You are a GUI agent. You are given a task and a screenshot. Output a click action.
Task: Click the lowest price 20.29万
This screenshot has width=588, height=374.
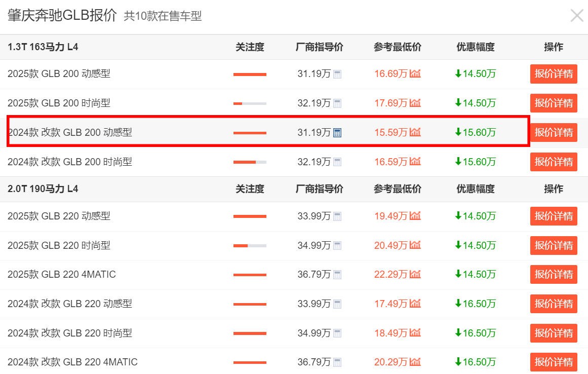pos(391,362)
